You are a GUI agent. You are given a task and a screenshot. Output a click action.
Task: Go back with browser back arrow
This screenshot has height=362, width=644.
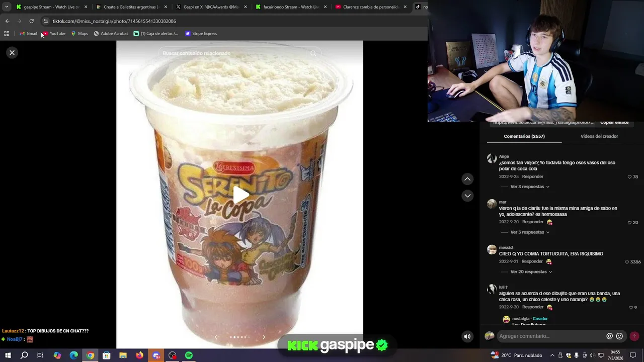[x=7, y=21]
